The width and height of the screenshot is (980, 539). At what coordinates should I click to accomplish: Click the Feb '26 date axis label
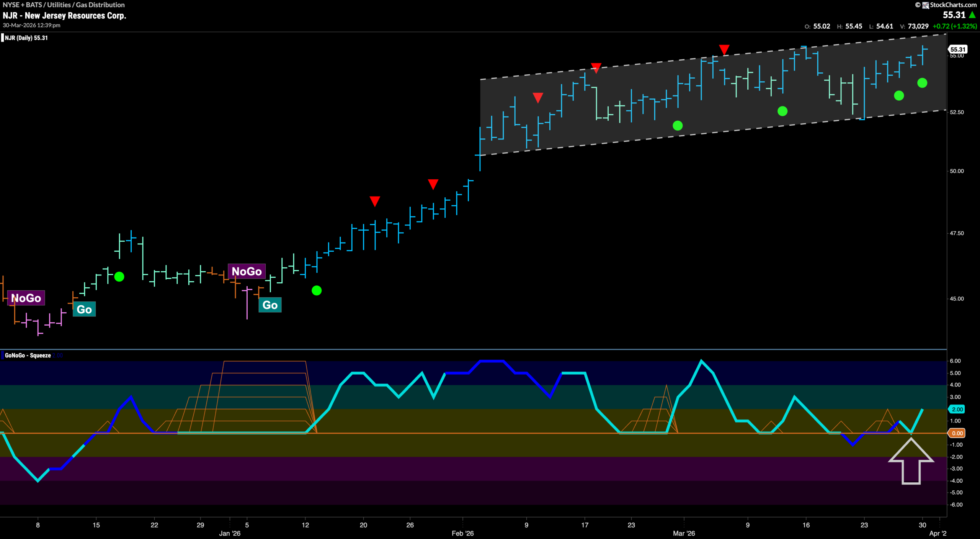click(x=462, y=533)
